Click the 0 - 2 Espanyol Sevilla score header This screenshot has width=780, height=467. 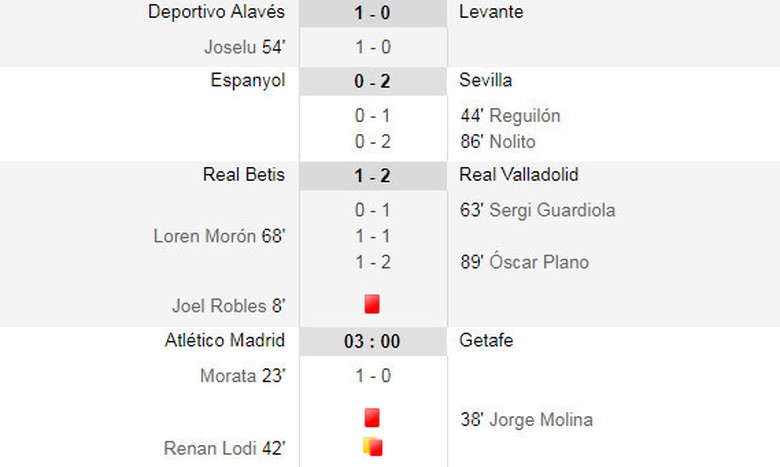372,82
